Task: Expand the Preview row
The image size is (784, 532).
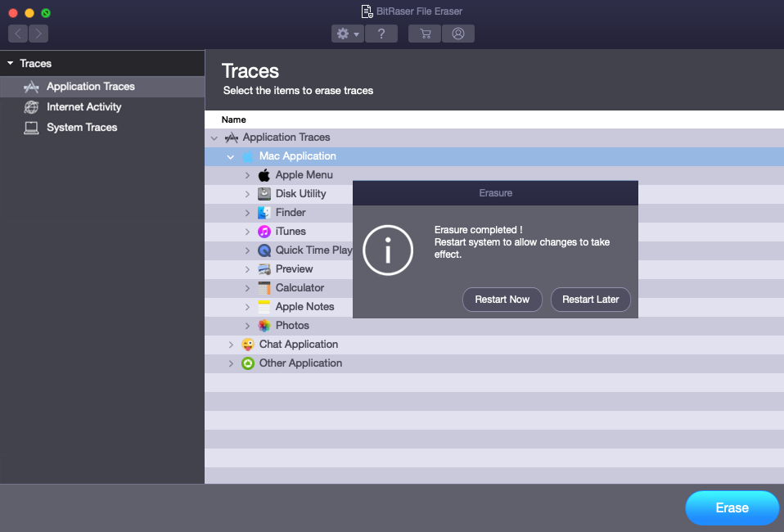Action: 247,269
